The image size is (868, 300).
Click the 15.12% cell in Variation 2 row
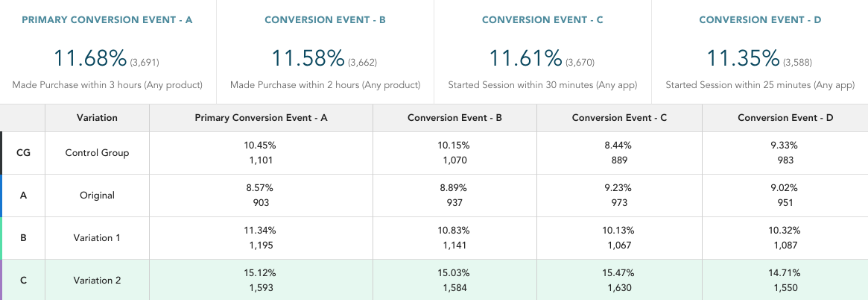click(261, 273)
